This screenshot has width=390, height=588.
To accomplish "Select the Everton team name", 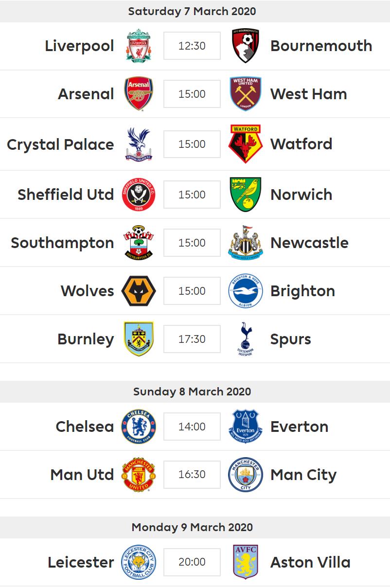I will pos(299,427).
